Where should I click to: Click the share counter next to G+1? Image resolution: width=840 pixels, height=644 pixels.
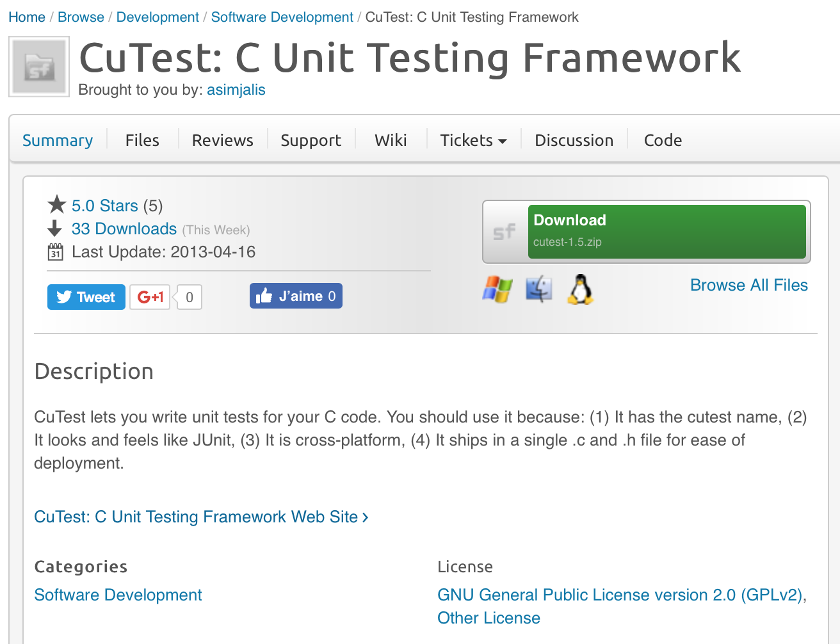pos(188,296)
